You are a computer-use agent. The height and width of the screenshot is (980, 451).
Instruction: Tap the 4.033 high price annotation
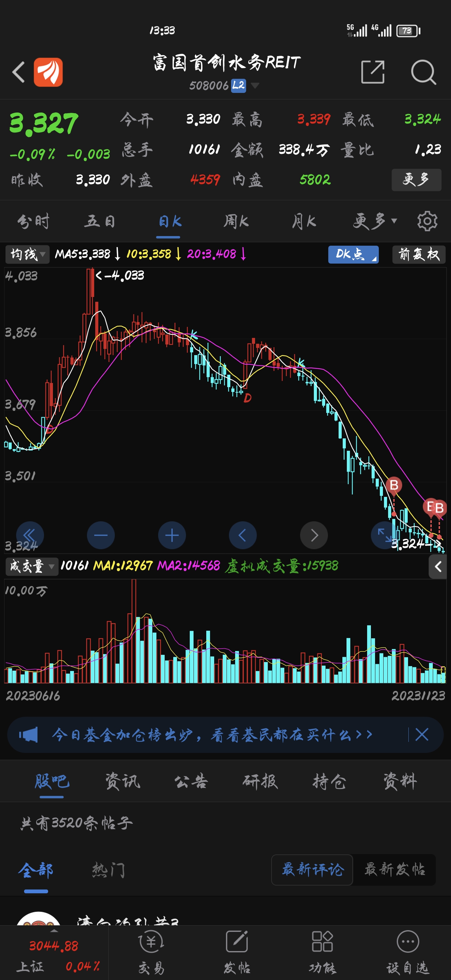(x=120, y=275)
